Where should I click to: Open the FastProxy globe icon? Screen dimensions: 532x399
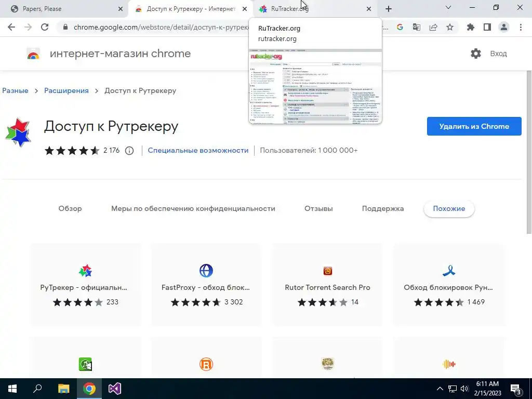pos(206,271)
